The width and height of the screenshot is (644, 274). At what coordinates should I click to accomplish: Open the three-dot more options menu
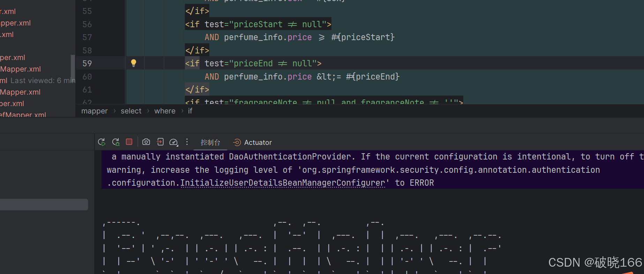[x=187, y=142]
